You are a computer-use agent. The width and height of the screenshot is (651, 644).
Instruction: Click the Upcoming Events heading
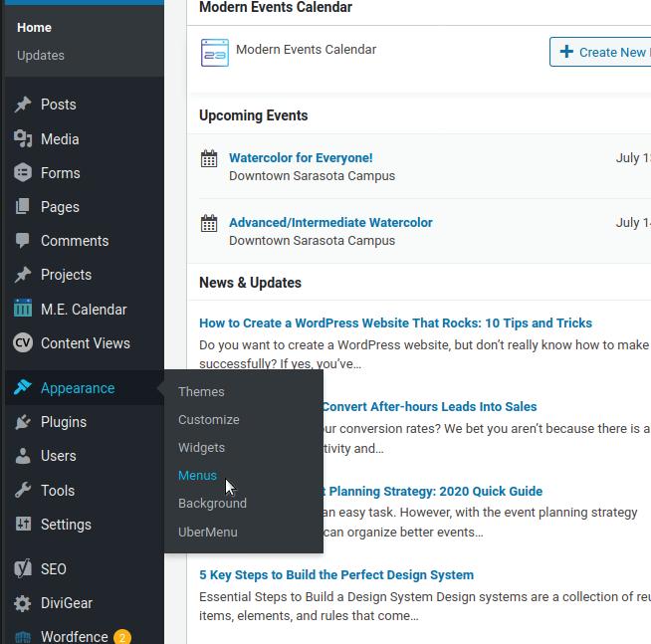click(253, 115)
